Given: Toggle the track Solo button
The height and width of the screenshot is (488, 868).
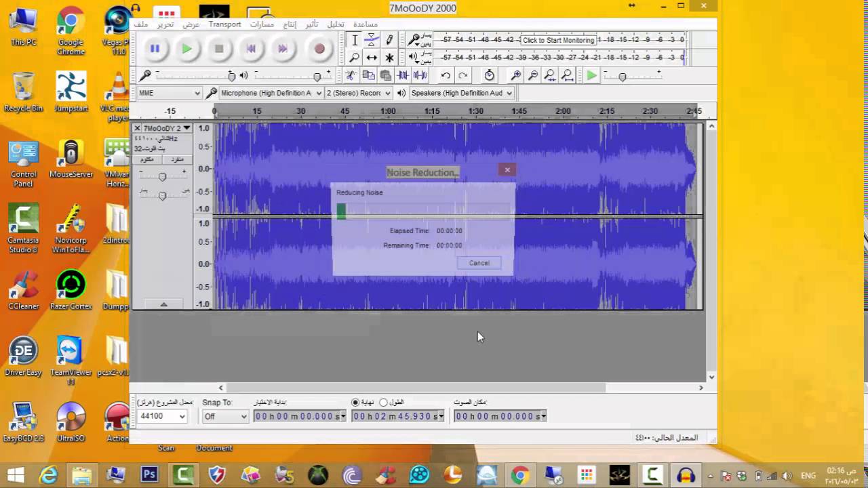Looking at the screenshot, I should (x=178, y=159).
